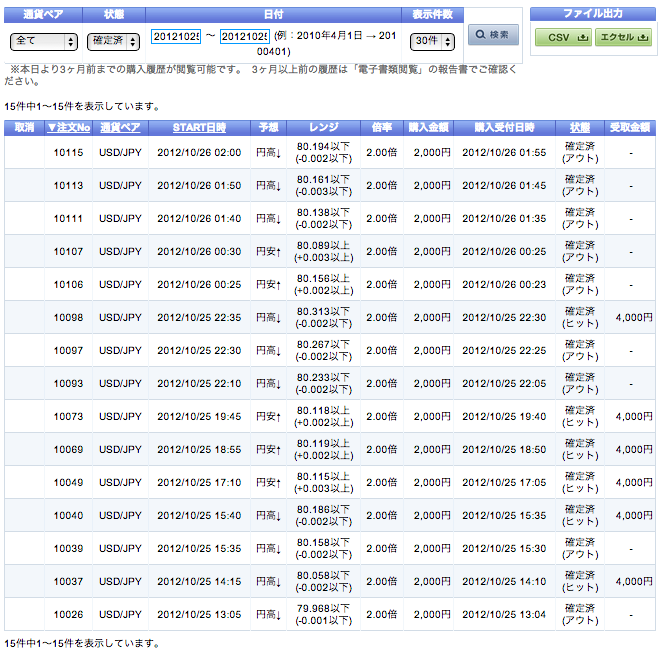668x656 pixels.
Task: Click the 取消 column header
Action: 24,128
